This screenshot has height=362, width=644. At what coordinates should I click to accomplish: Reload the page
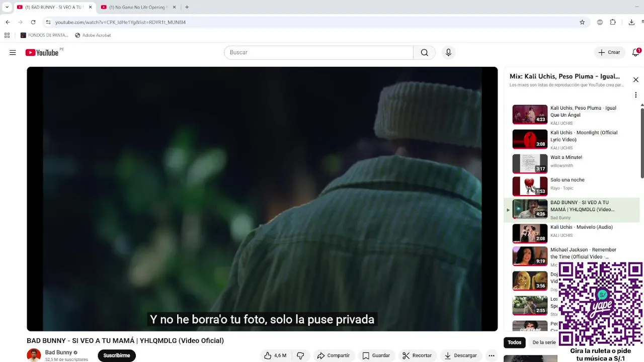33,22
